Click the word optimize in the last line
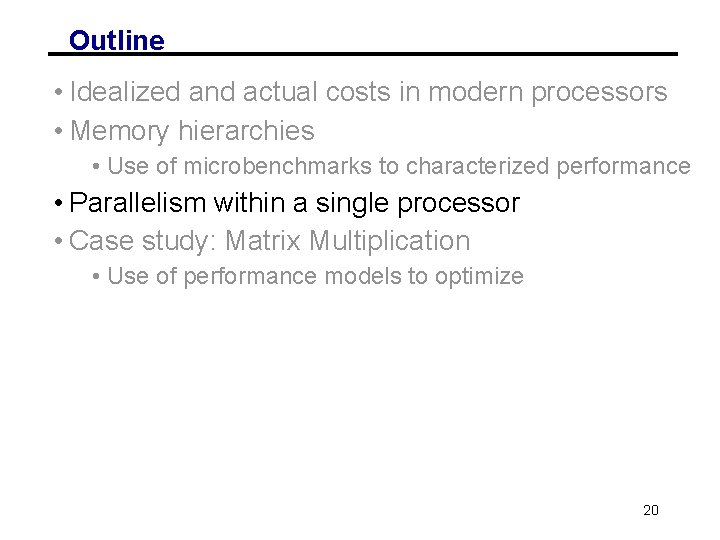 479,277
